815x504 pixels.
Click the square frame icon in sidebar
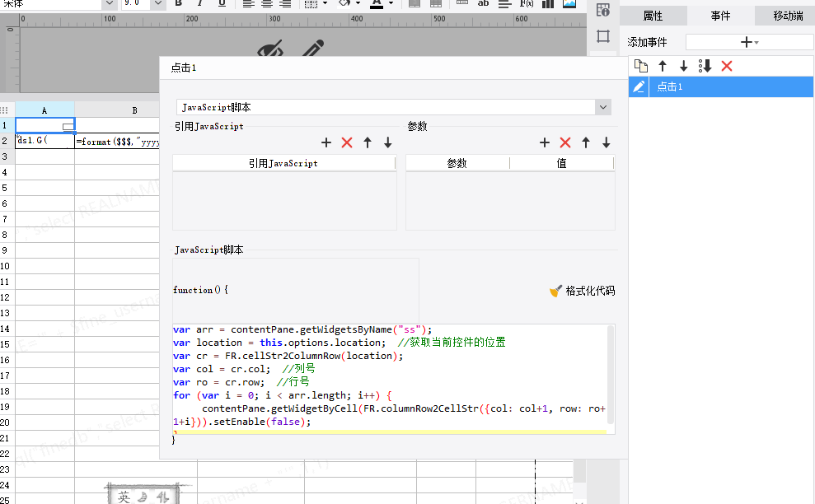click(x=603, y=36)
